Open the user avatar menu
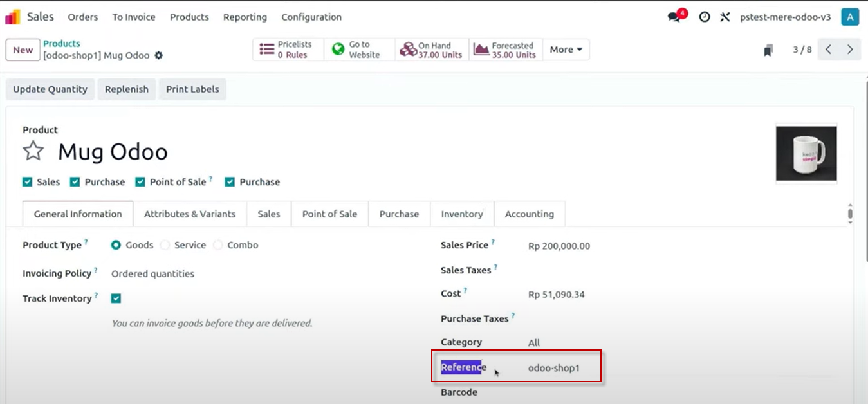The width and height of the screenshot is (868, 404). (x=850, y=17)
